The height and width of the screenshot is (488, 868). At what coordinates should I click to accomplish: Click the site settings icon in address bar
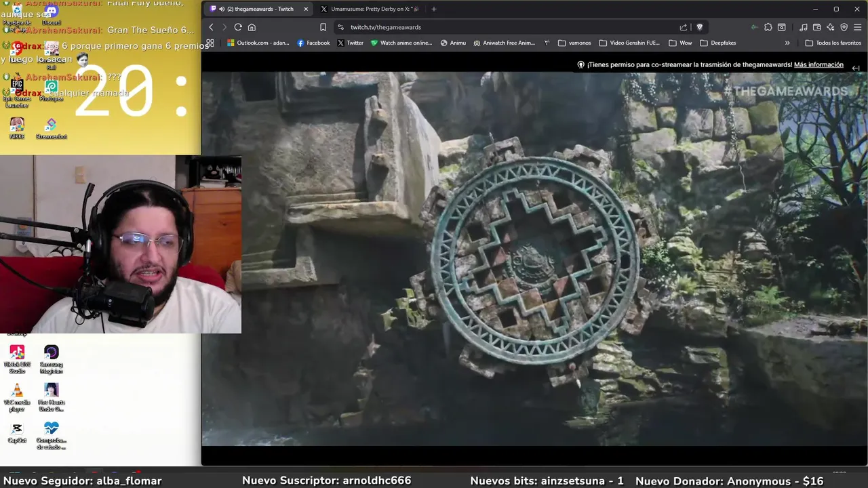(340, 27)
